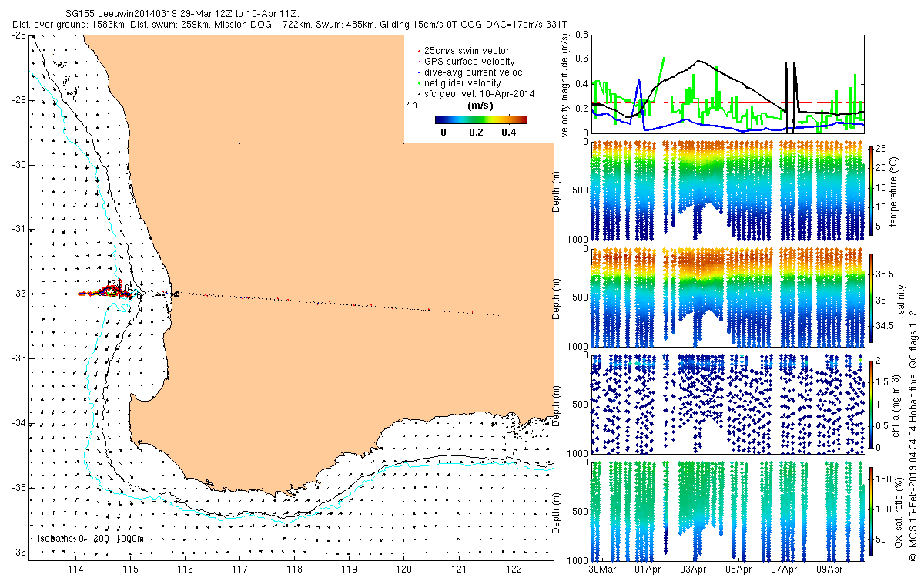Click the 07Apr tick on the time axis

[x=783, y=570]
